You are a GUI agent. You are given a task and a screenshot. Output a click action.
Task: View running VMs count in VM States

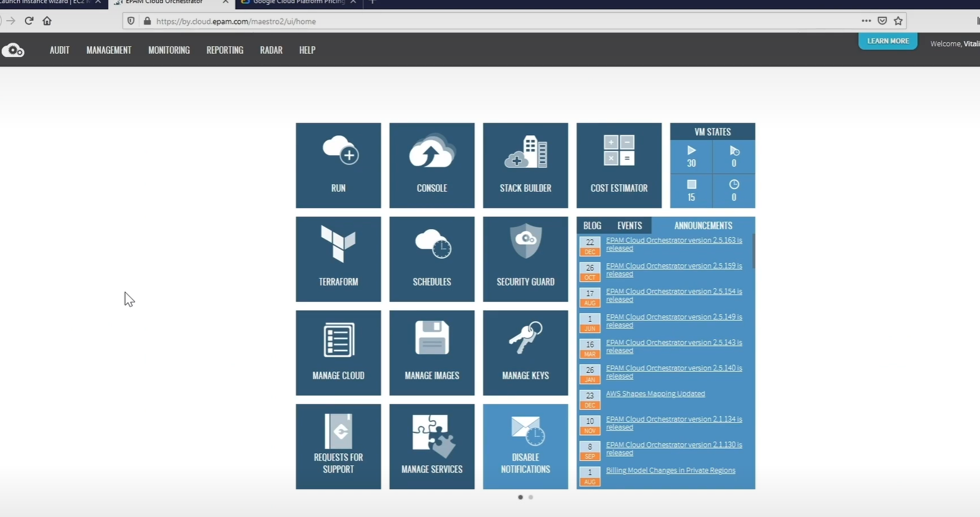click(691, 156)
